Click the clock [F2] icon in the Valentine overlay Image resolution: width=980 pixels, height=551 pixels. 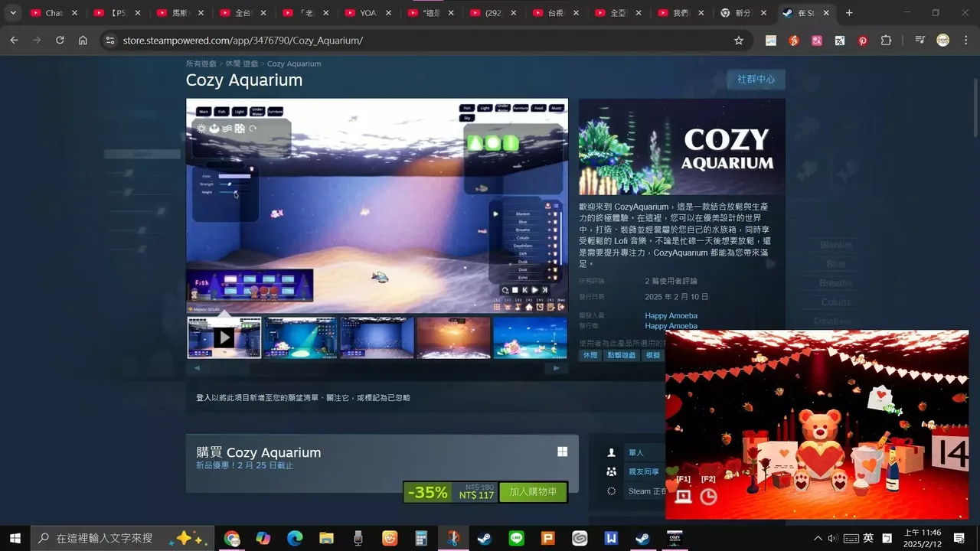point(708,496)
